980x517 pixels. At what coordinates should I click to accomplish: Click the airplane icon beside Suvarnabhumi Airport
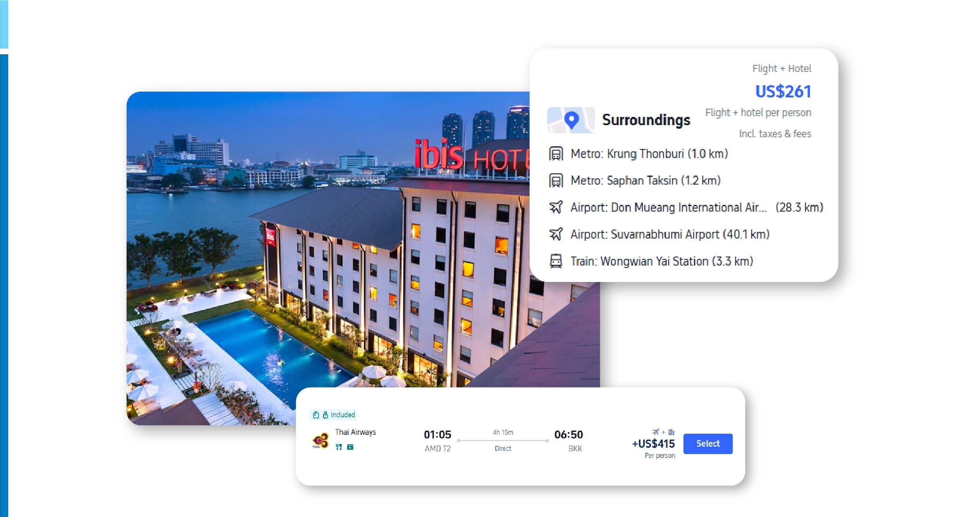click(x=556, y=234)
